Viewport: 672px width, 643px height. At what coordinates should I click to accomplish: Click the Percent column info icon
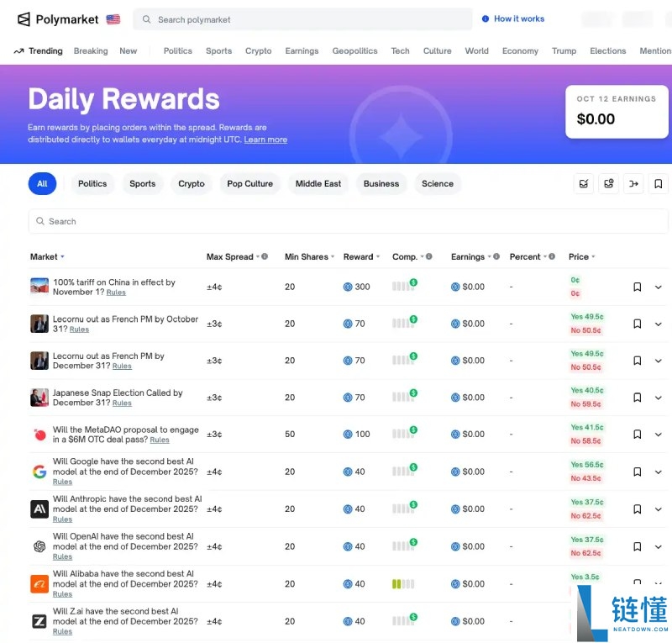(x=552, y=256)
